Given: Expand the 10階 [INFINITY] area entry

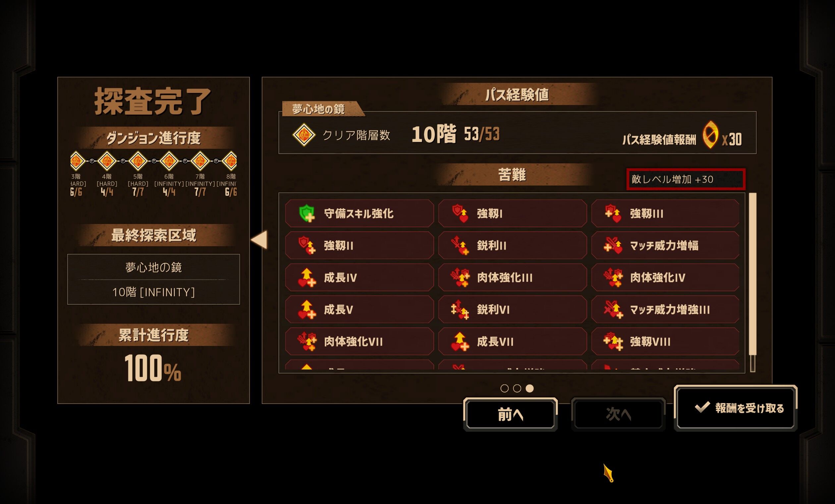Looking at the screenshot, I should [x=153, y=292].
